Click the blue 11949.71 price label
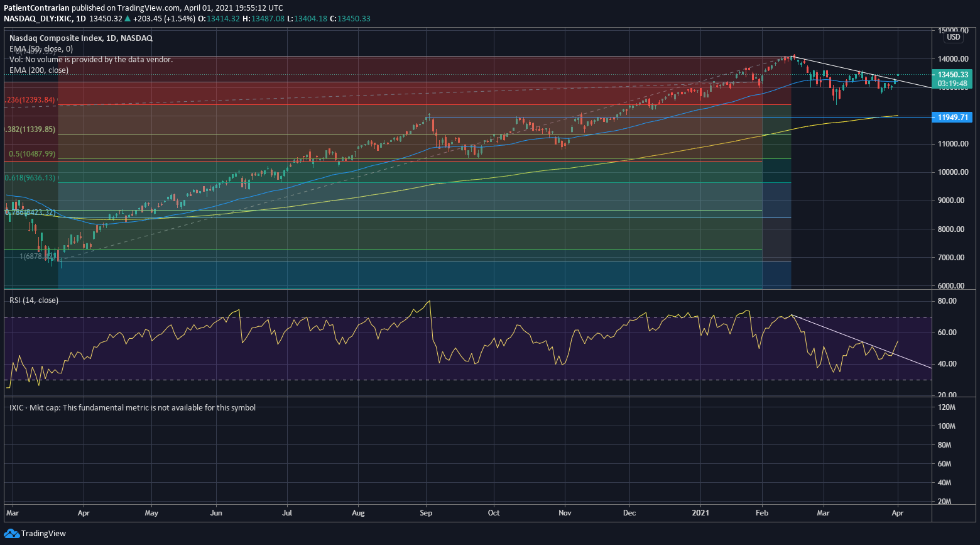The image size is (980, 545). [952, 118]
